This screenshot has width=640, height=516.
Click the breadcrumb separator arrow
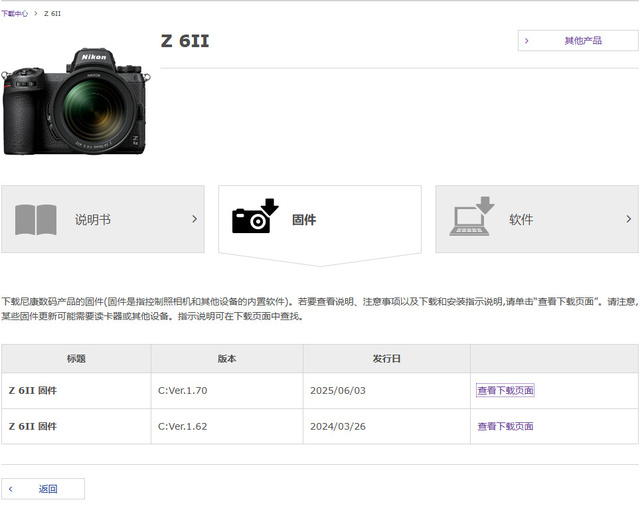coord(36,13)
